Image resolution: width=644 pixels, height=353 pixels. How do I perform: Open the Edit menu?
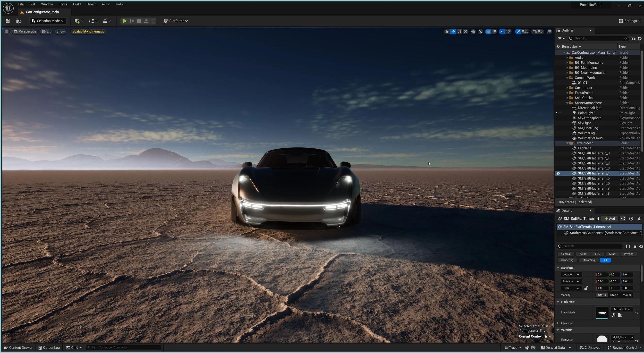(32, 4)
